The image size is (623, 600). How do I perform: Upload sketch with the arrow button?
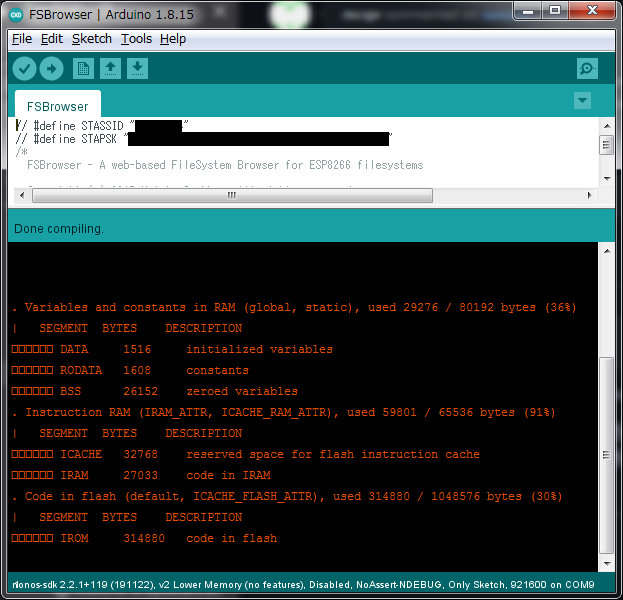click(51, 69)
